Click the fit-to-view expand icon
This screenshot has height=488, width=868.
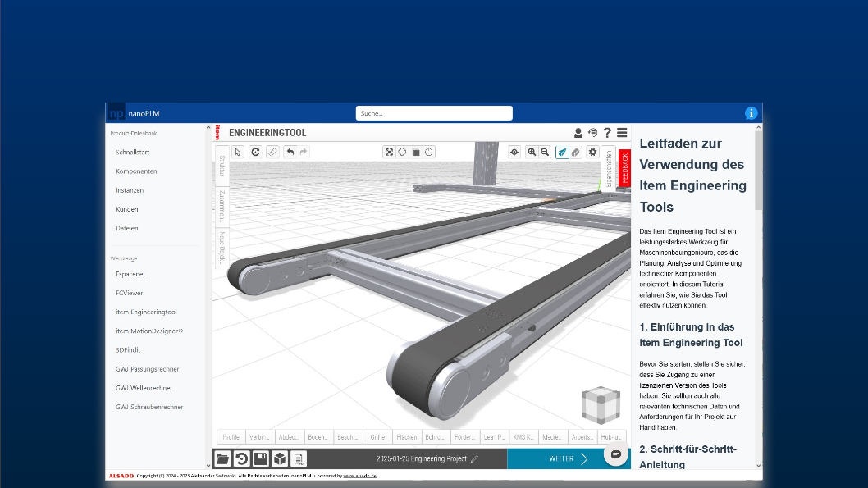tap(389, 153)
